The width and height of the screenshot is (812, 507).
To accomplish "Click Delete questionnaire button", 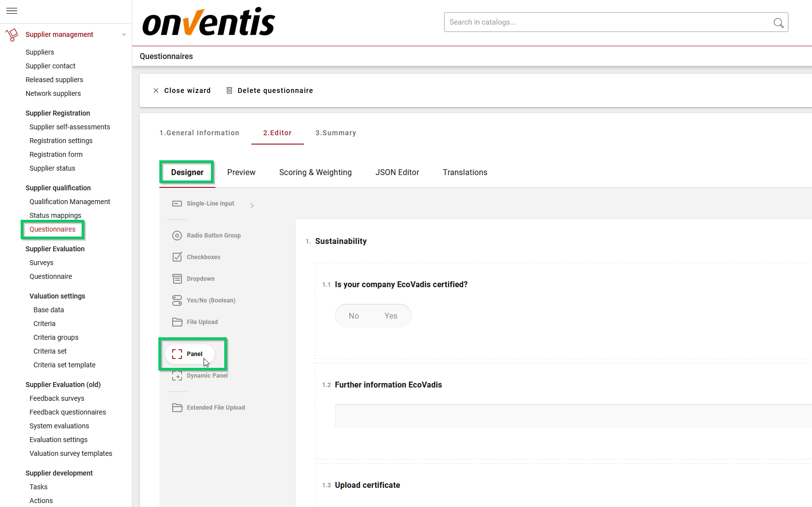I will [270, 90].
